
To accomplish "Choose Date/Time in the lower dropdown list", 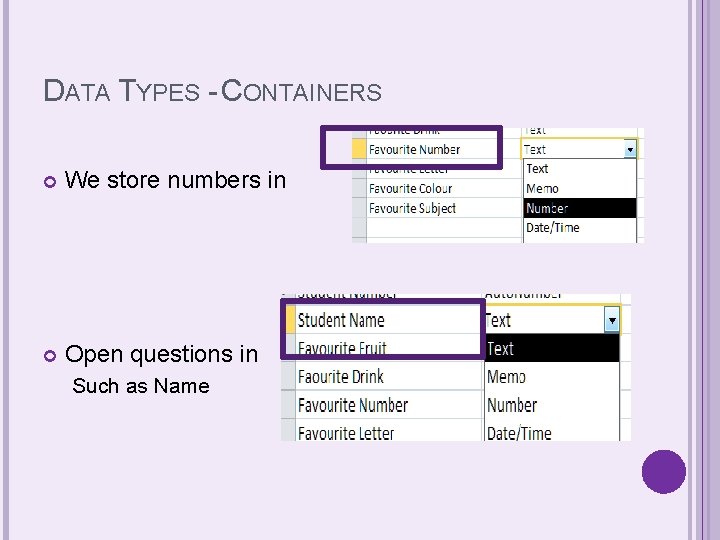I will (x=552, y=433).
